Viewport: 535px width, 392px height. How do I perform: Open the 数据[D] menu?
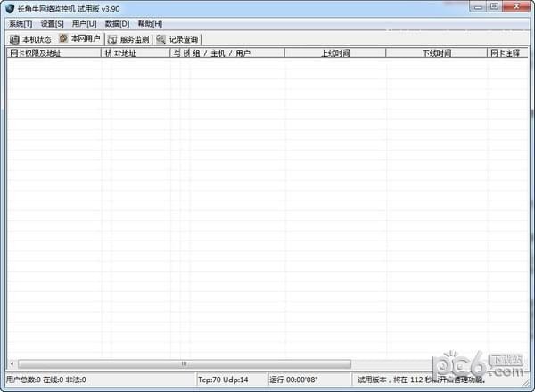click(117, 24)
